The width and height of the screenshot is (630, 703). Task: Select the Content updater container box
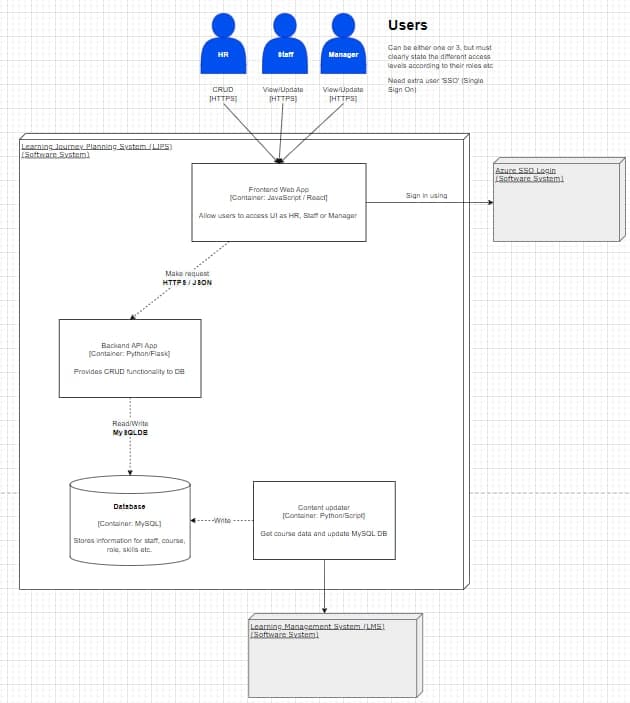pos(324,520)
